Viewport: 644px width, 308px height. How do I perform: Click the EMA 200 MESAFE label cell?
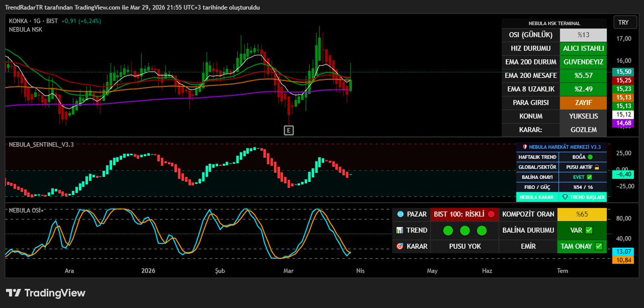pyautogui.click(x=531, y=75)
